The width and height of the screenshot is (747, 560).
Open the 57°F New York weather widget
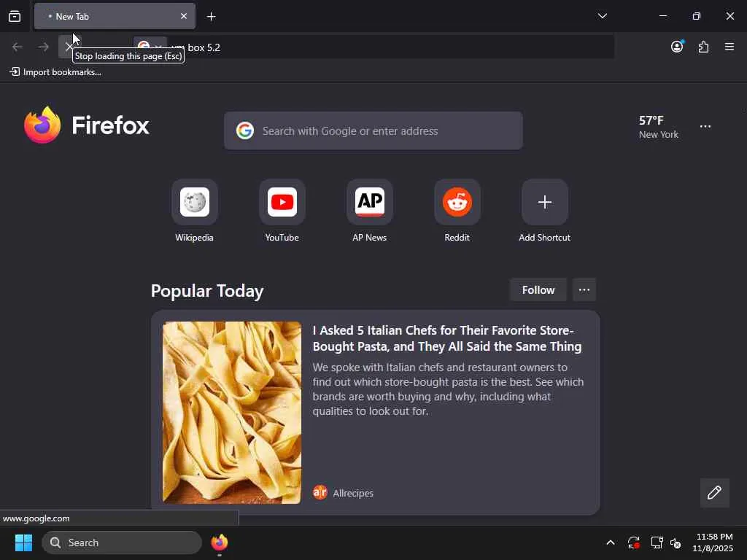pyautogui.click(x=659, y=127)
